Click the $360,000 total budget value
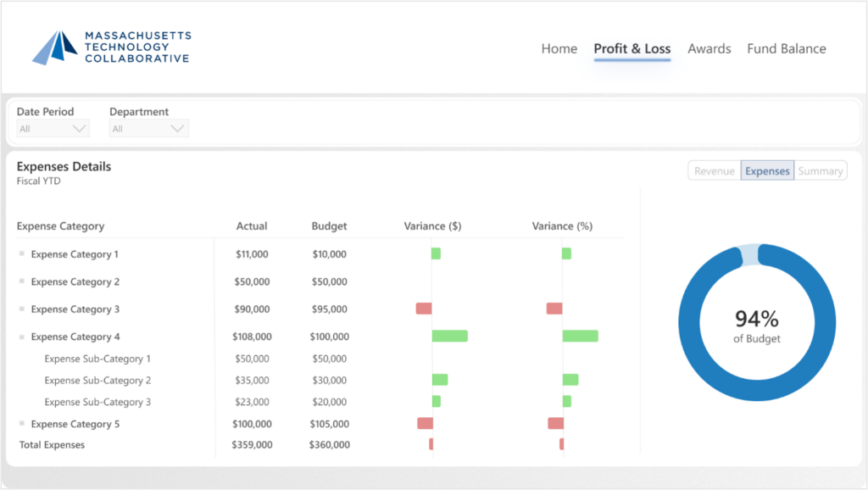 [x=330, y=444]
